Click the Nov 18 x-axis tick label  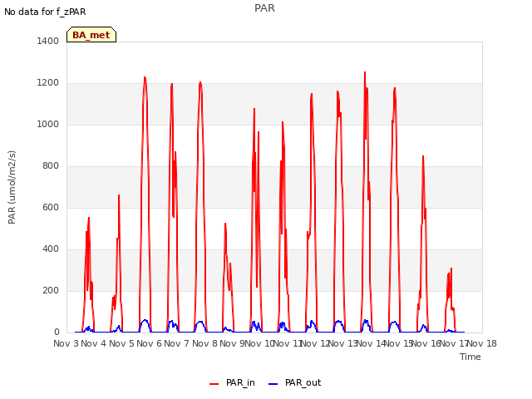482,343
